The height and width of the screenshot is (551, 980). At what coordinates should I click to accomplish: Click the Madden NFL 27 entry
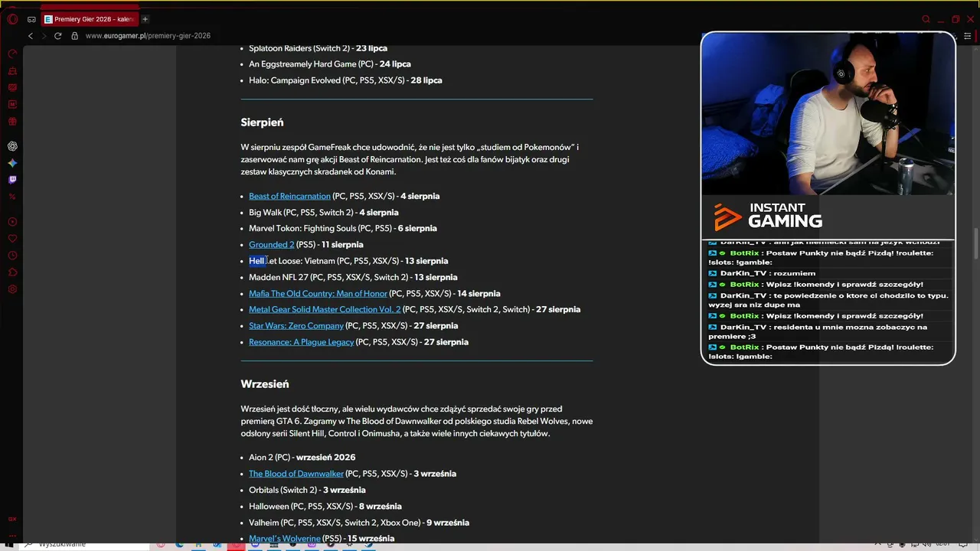coord(353,278)
